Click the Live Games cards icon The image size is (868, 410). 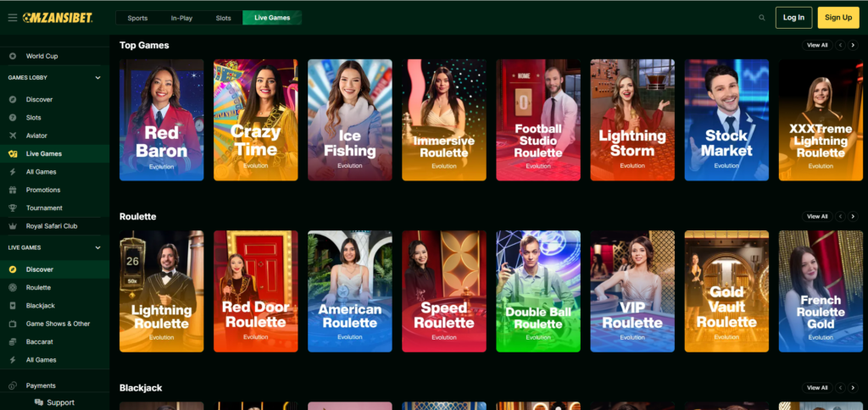14,154
